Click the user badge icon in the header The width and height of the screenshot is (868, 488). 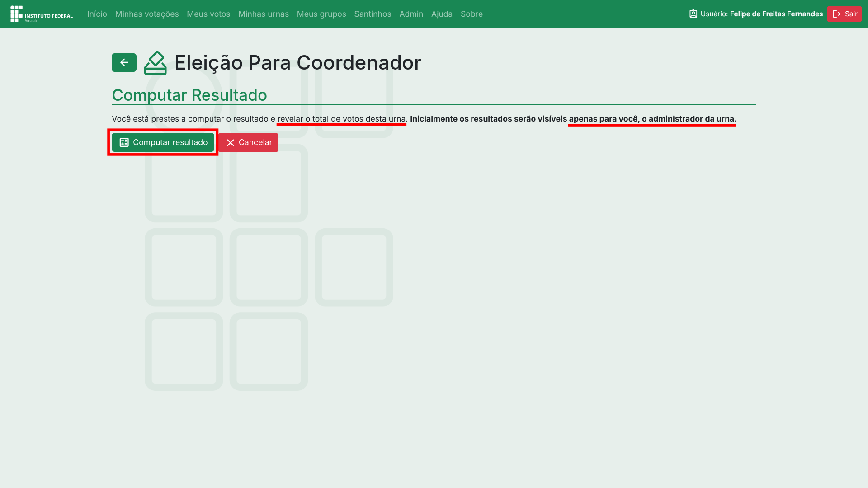coord(693,14)
